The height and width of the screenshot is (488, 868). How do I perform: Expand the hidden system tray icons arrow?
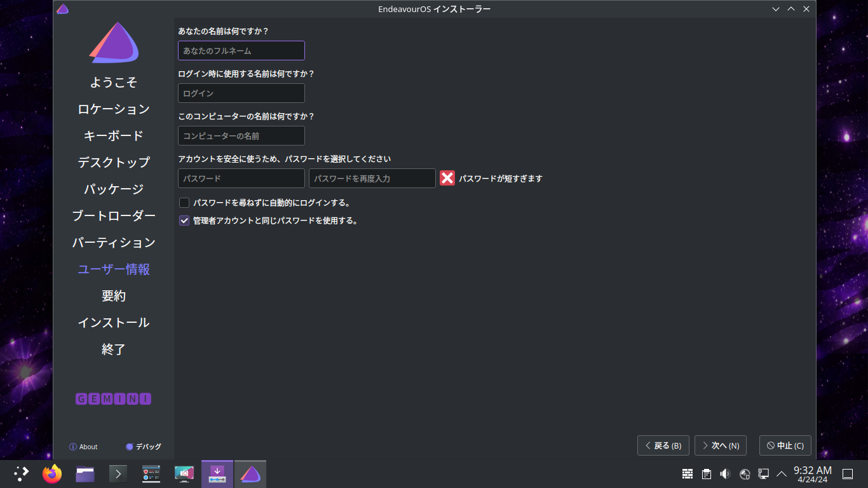[x=782, y=473]
